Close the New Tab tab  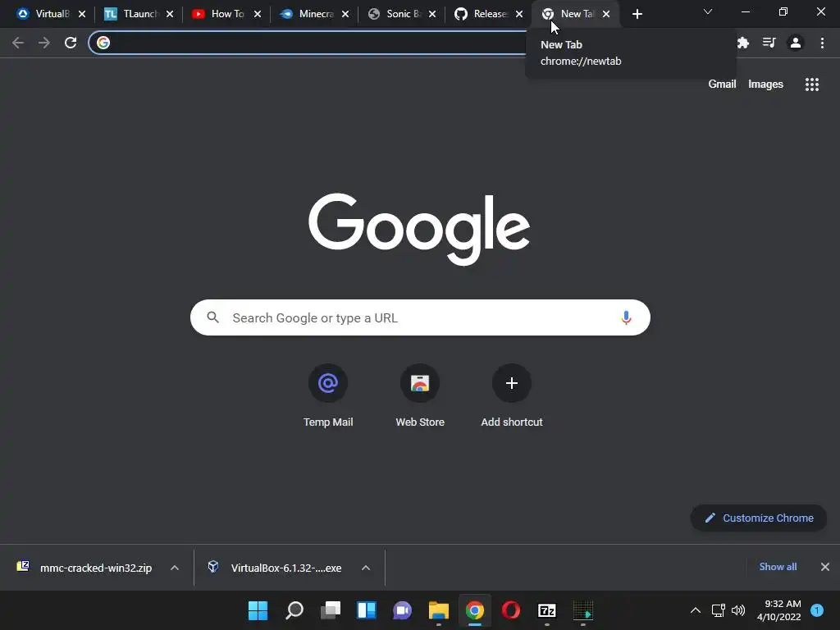tap(606, 14)
